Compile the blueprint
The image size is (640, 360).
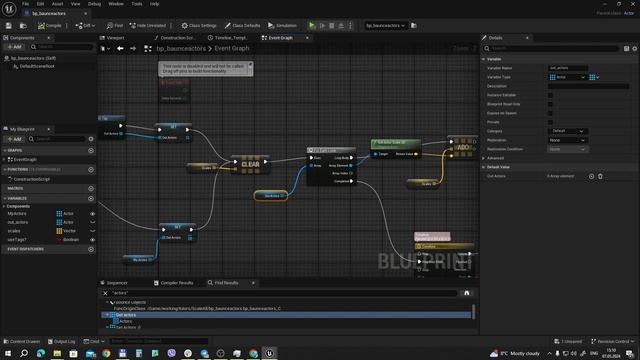point(49,25)
